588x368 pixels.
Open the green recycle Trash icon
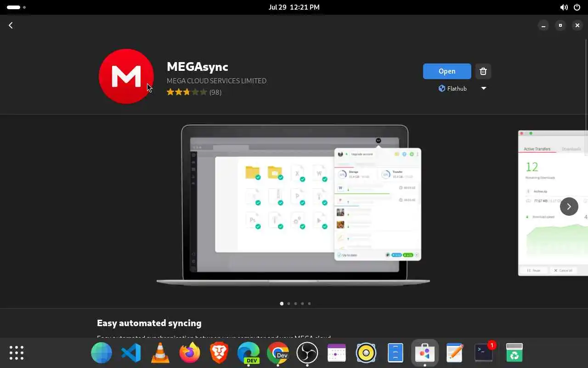(x=514, y=353)
